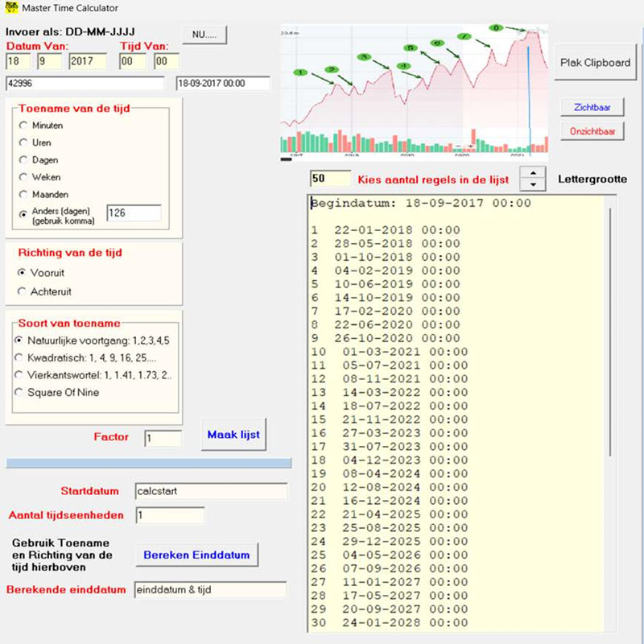Click list row 7 17-02-2020
Viewport: 644px width, 644px height.
(386, 312)
